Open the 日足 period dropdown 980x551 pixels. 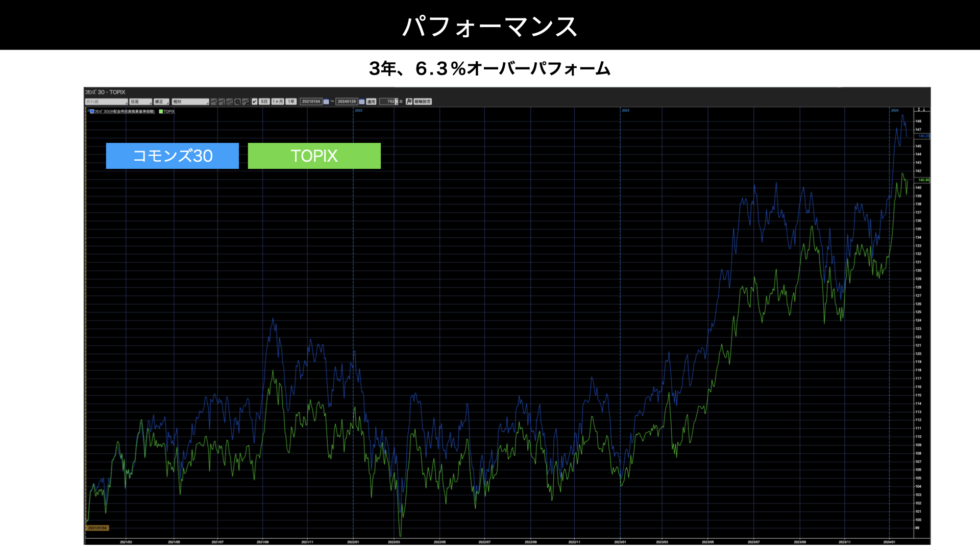140,102
